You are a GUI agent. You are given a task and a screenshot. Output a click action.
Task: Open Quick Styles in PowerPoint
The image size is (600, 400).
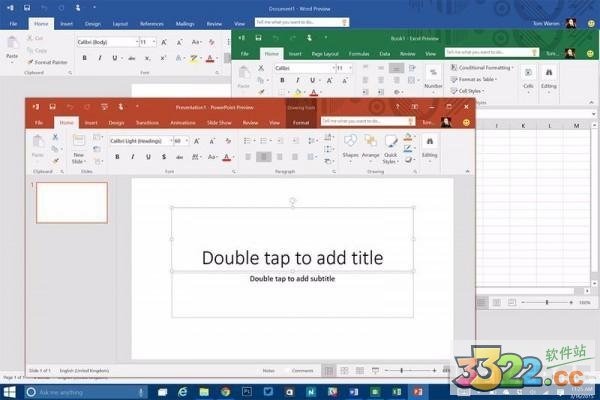pos(390,149)
